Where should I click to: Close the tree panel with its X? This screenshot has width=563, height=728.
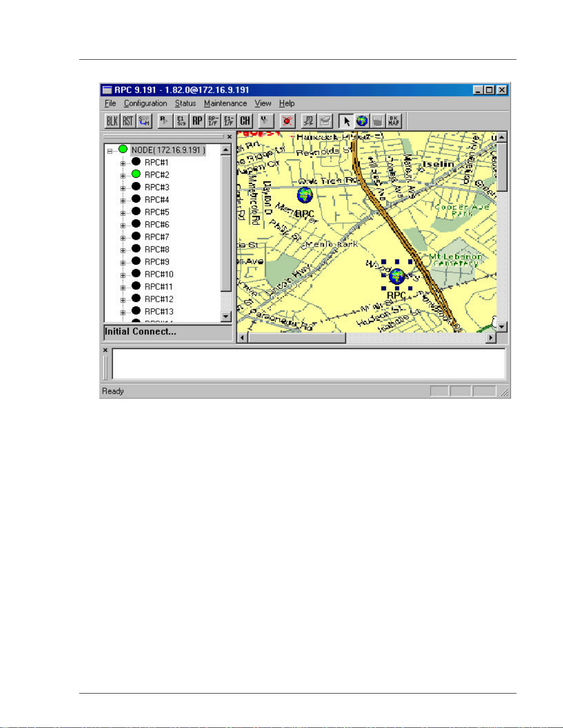click(229, 137)
